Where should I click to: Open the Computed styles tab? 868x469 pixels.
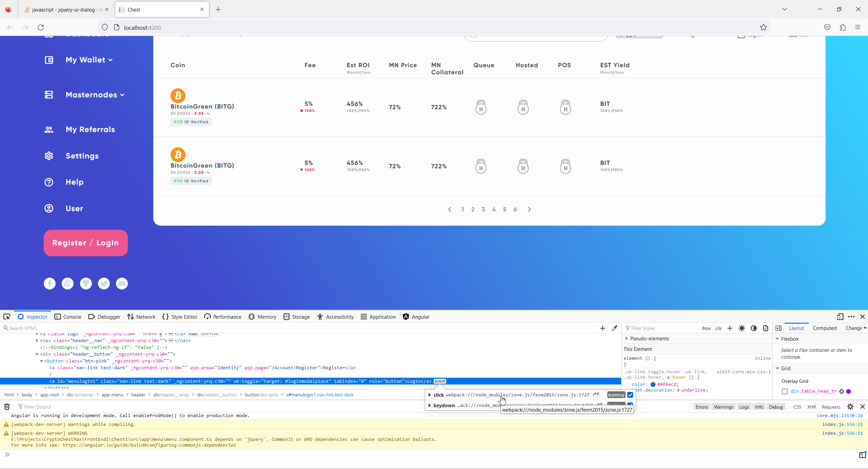[x=825, y=328]
